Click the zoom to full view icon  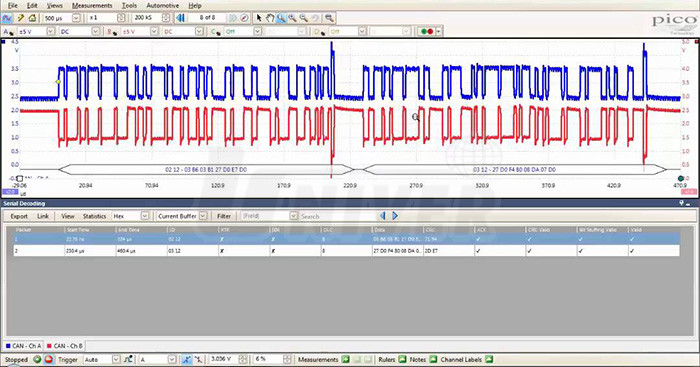[329, 18]
